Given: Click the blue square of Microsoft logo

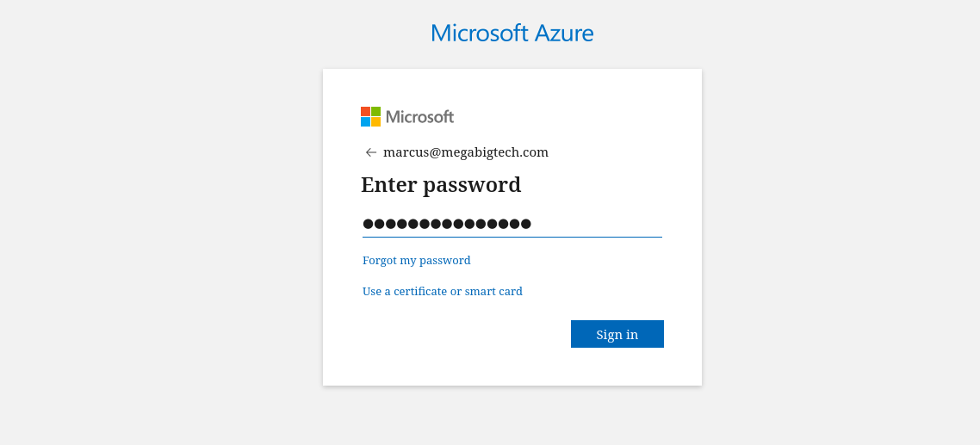Looking at the screenshot, I should pos(366,122).
